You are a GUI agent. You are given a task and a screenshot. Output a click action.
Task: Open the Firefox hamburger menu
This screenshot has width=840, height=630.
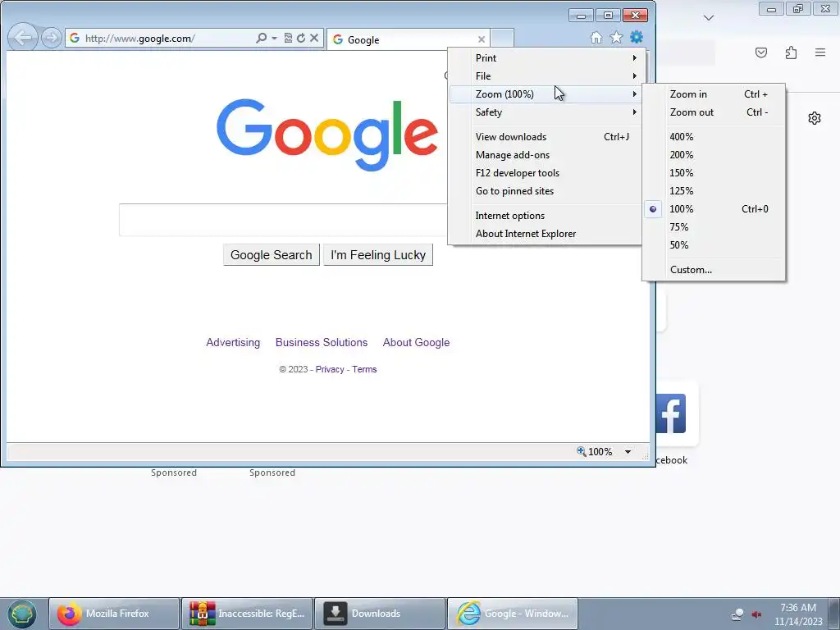tap(820, 52)
